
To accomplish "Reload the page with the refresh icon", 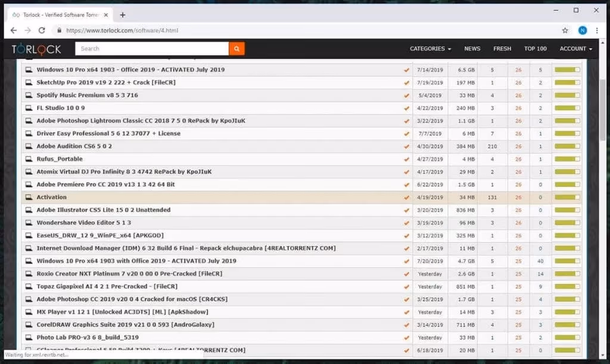I will pos(42,30).
